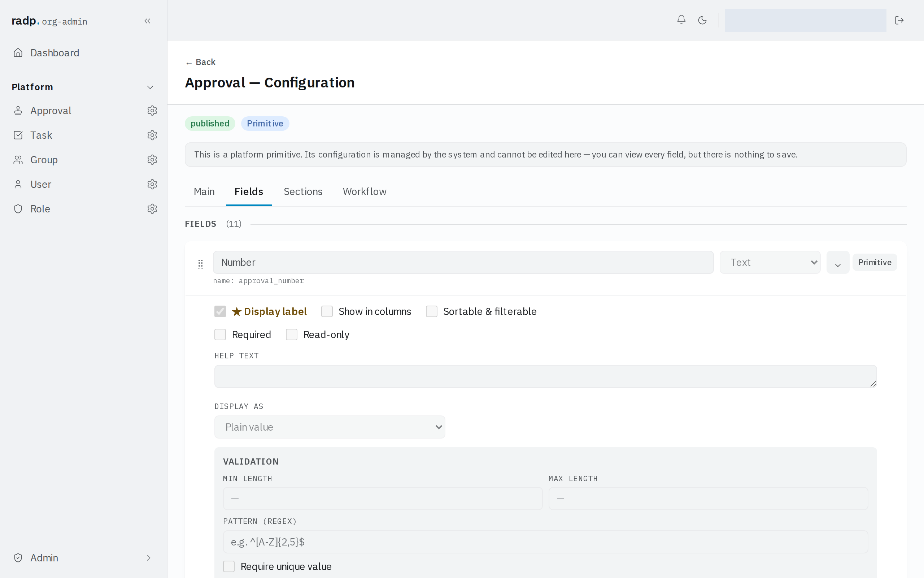
Task: Check Require unique value
Action: pyautogui.click(x=229, y=566)
